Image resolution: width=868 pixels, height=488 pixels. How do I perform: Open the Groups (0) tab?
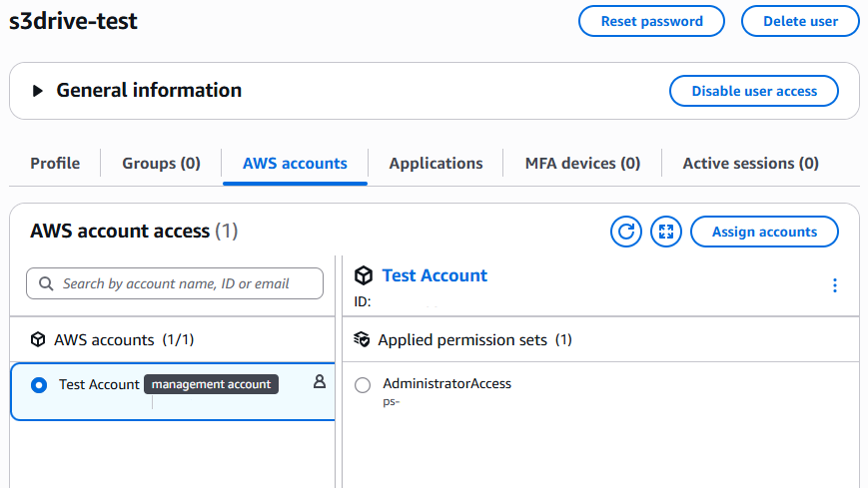tap(161, 164)
